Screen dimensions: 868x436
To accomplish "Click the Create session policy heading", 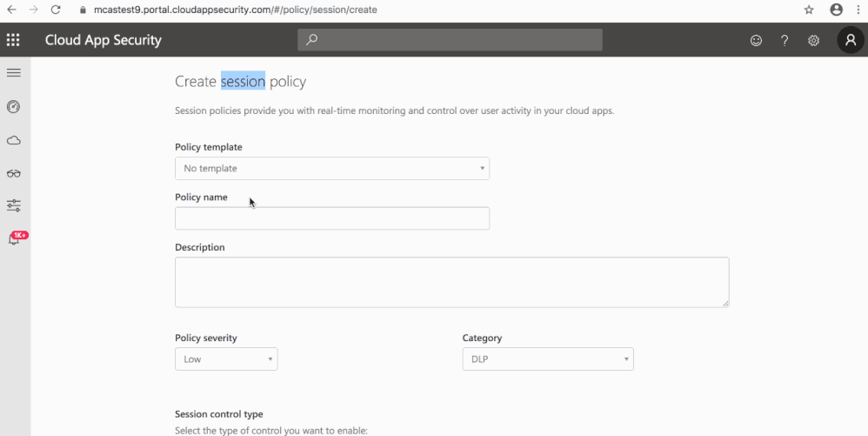I will [240, 82].
